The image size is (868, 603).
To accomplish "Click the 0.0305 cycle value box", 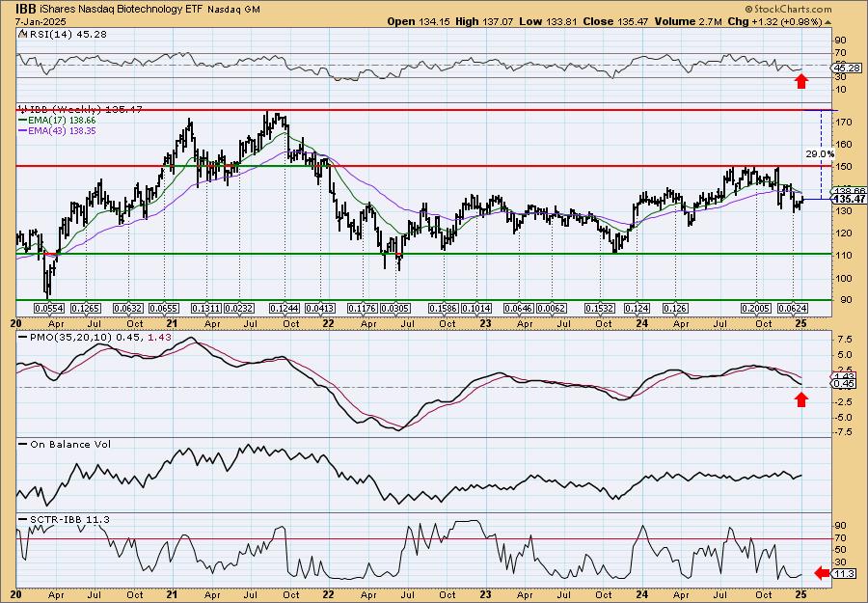I will pyautogui.click(x=395, y=308).
